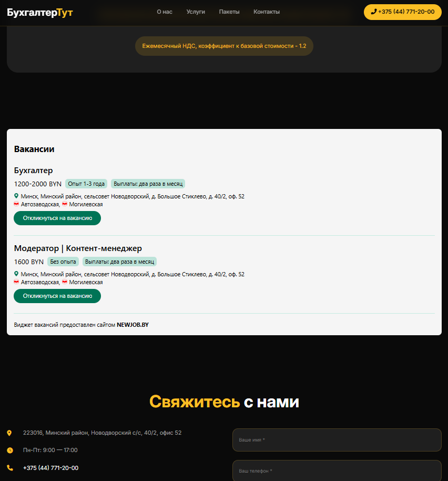Click the yellow location pin beside office address

click(x=9, y=433)
